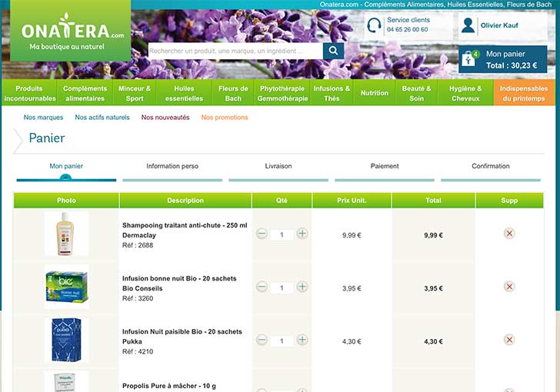Screen dimensions: 560x392
Task: Open Shampooing traitant anti-chute product title
Action: coord(185,225)
